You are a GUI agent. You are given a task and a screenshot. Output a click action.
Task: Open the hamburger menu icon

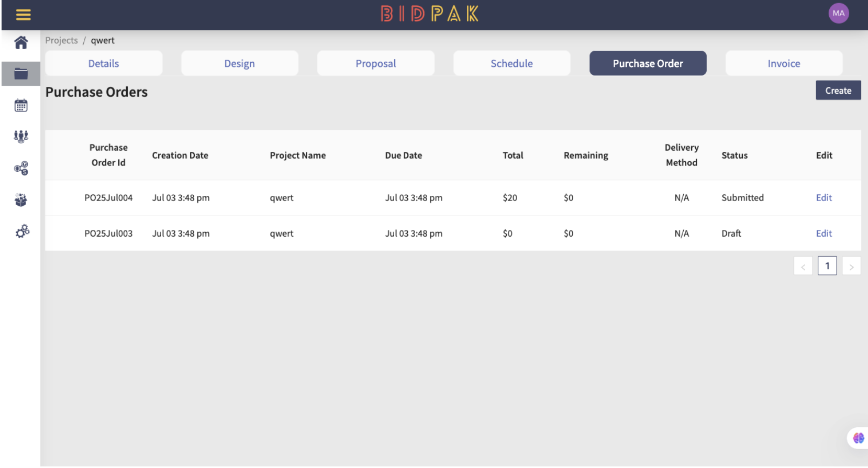point(23,15)
